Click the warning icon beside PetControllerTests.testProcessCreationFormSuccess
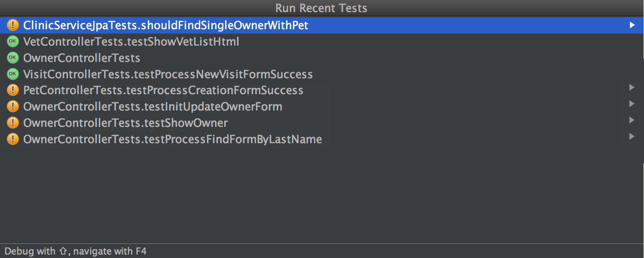The width and height of the screenshot is (644, 258). (13, 90)
